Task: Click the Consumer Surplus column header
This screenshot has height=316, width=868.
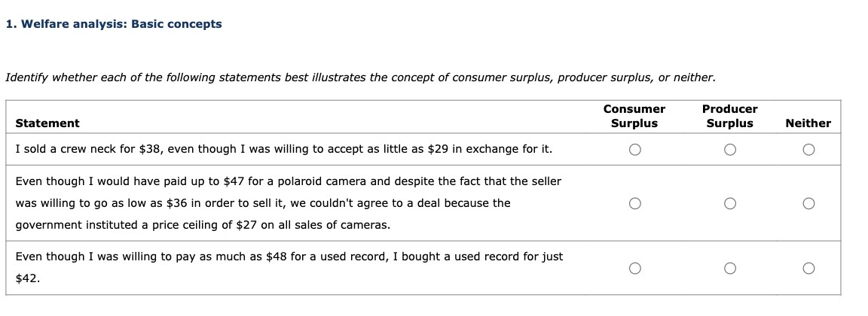Action: (x=634, y=116)
